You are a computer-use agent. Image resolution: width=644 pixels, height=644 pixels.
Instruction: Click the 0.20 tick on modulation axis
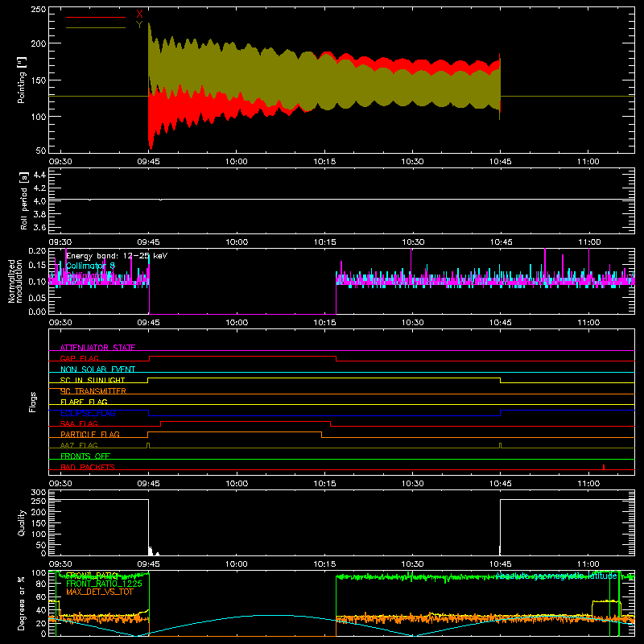tap(37, 251)
